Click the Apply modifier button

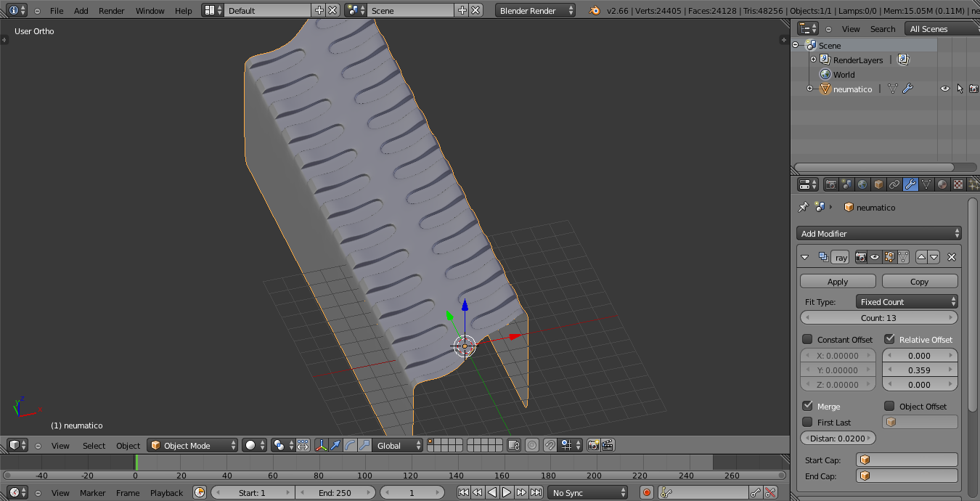click(x=838, y=281)
